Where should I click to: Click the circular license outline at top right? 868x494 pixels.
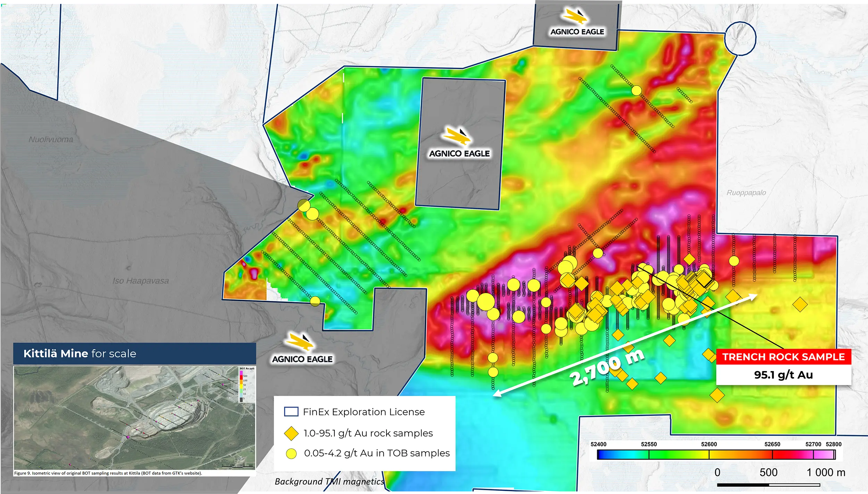tap(740, 38)
